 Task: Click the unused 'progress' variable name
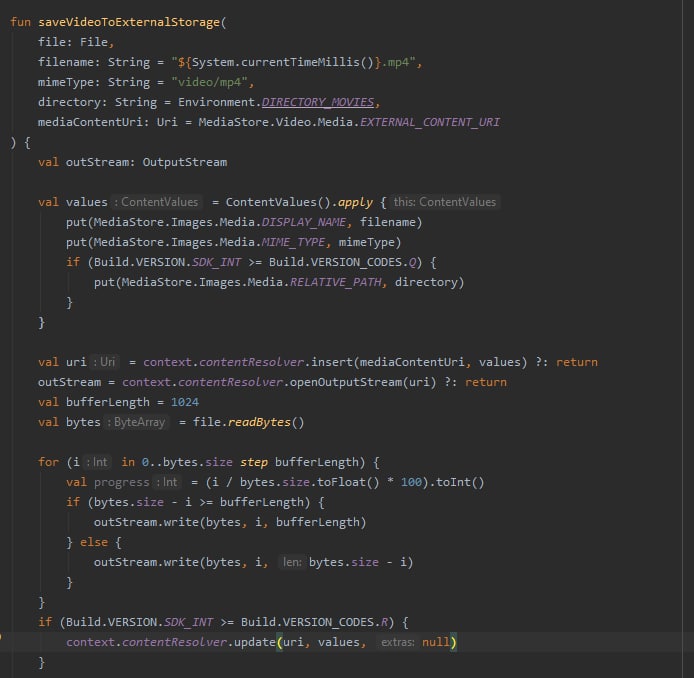(122, 482)
